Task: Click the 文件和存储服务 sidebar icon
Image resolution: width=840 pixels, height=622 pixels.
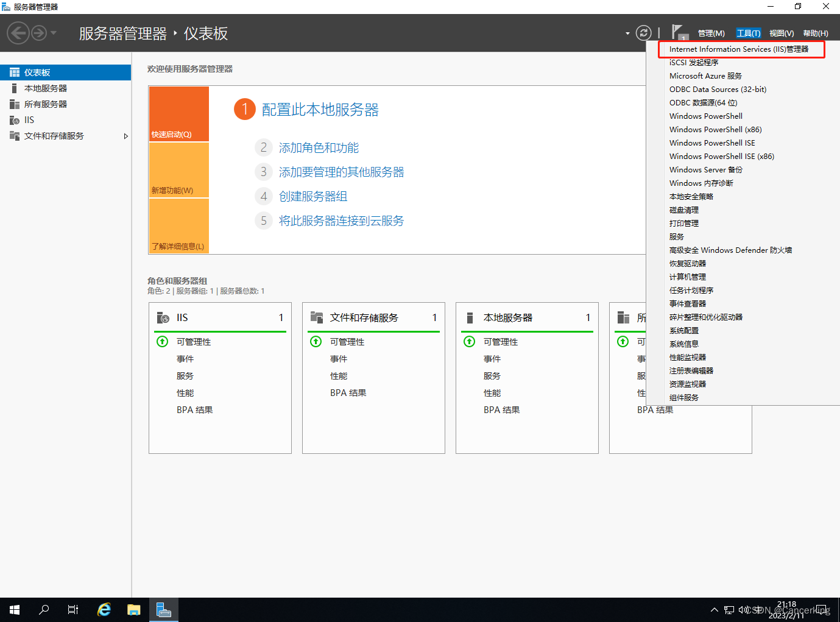Action: tap(15, 136)
